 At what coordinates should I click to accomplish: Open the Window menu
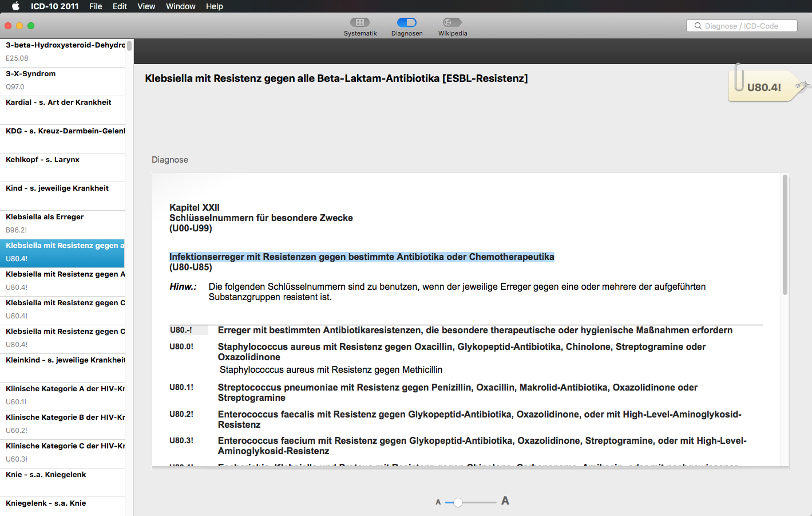coord(180,6)
